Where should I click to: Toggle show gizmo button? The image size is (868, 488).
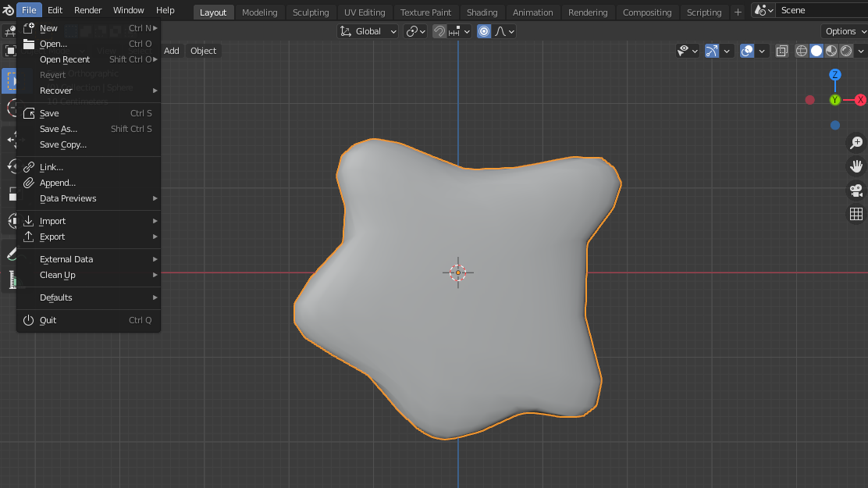[x=712, y=51]
